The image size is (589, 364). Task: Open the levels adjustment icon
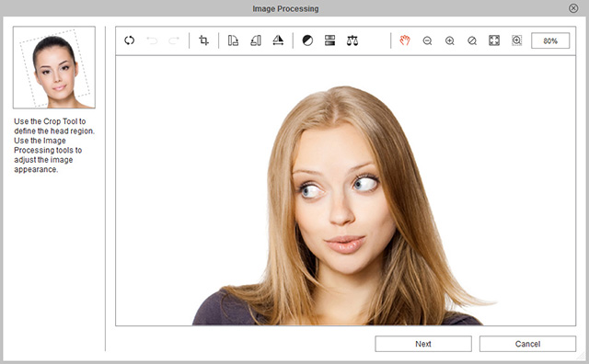click(329, 40)
